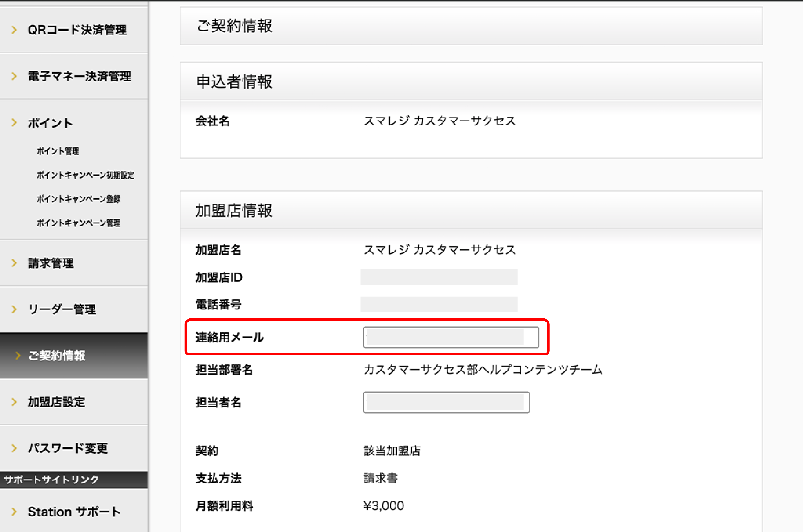803x532 pixels.
Task: Click chevron next to ご契約情報
Action: [18, 355]
